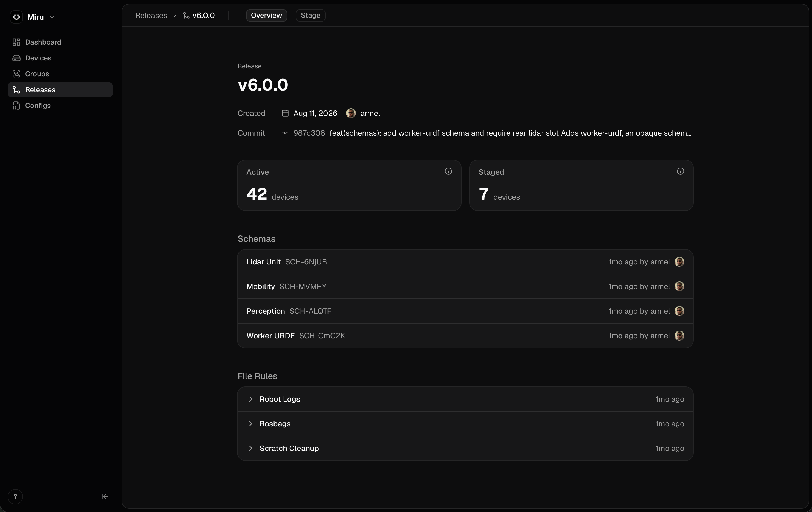Switch to the Overview tab
This screenshot has height=512, width=812.
[266, 16]
